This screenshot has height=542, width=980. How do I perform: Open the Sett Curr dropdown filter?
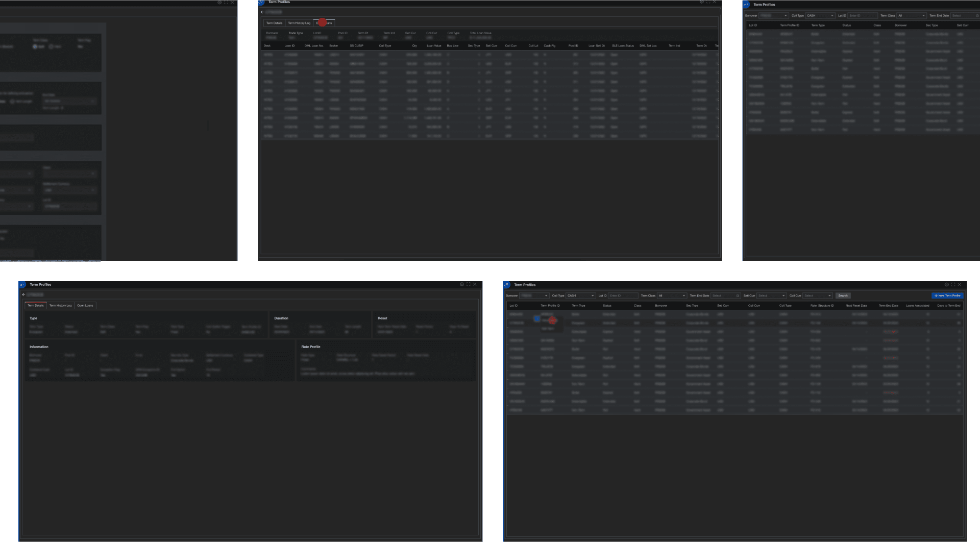[x=771, y=295]
